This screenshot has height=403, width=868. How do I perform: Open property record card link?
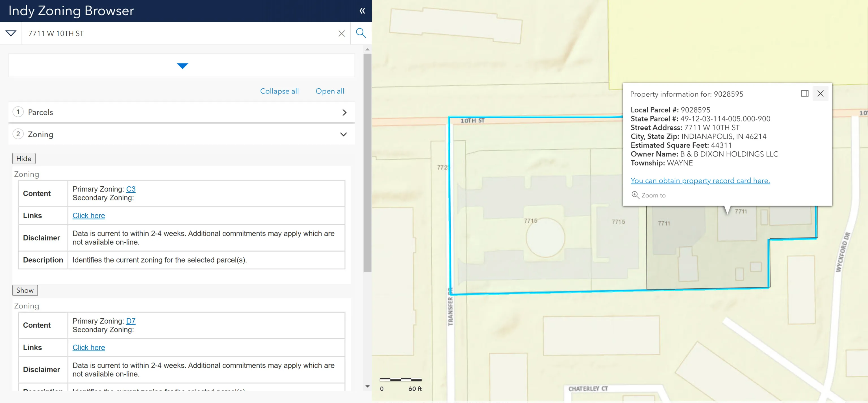(700, 181)
